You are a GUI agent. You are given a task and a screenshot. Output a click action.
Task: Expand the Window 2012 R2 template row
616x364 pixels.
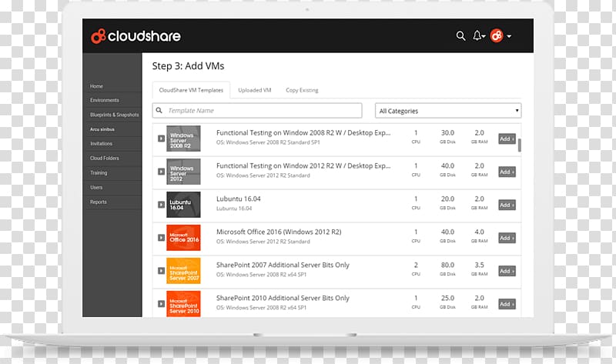coord(161,172)
